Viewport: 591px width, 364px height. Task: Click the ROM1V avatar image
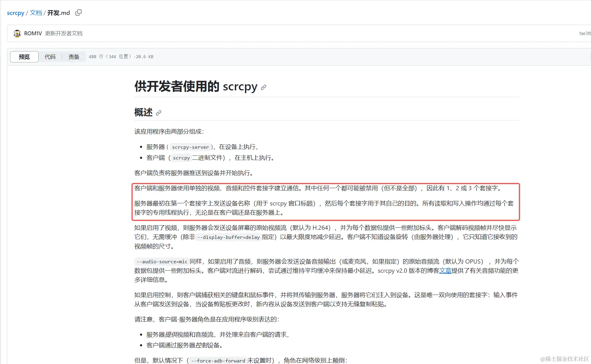click(17, 33)
